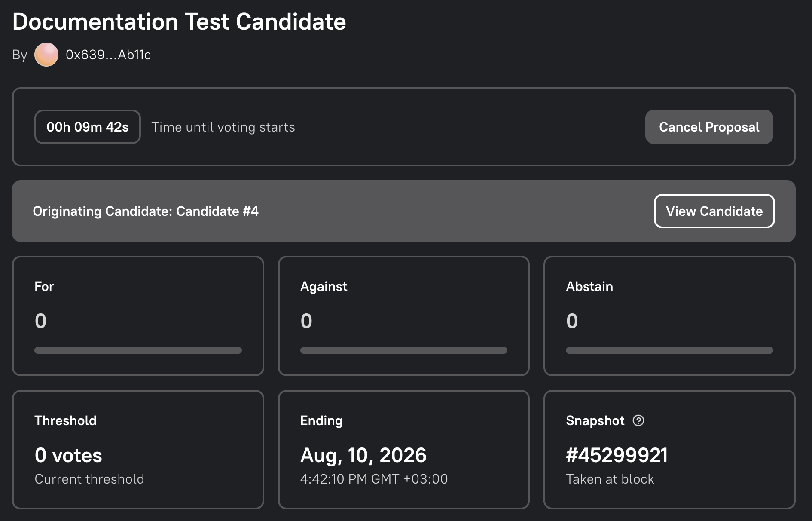Click the Taken at block caption
The image size is (812, 521).
[x=610, y=479]
